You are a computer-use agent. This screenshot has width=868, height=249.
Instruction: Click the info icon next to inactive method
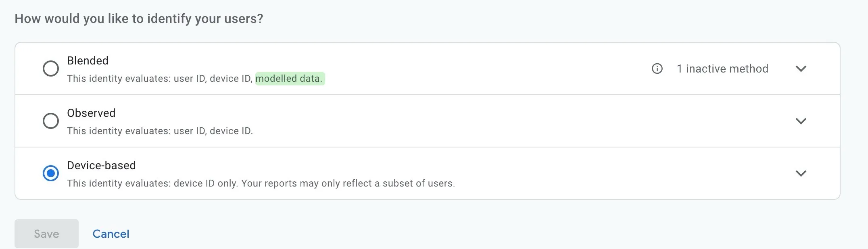[657, 69]
